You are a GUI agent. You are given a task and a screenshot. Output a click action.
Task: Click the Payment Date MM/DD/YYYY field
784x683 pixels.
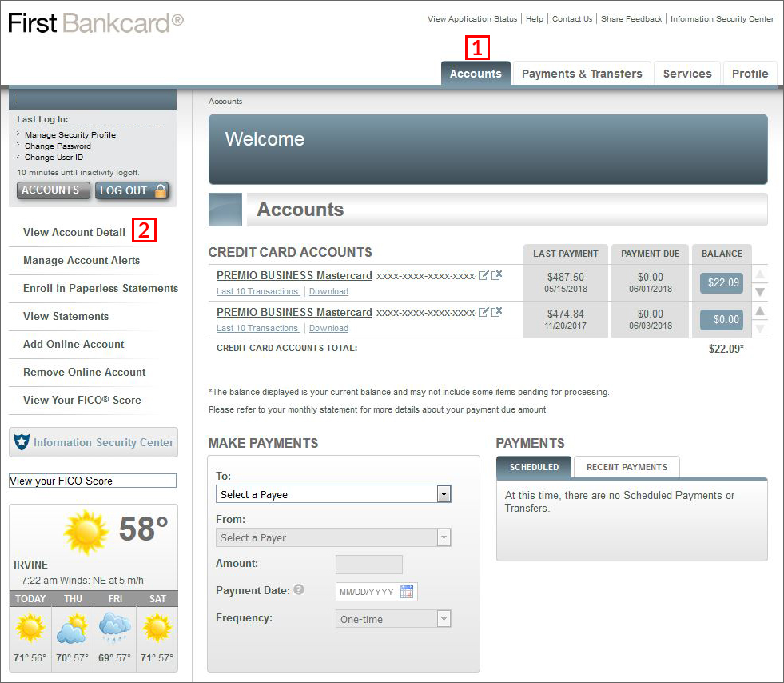(x=377, y=592)
